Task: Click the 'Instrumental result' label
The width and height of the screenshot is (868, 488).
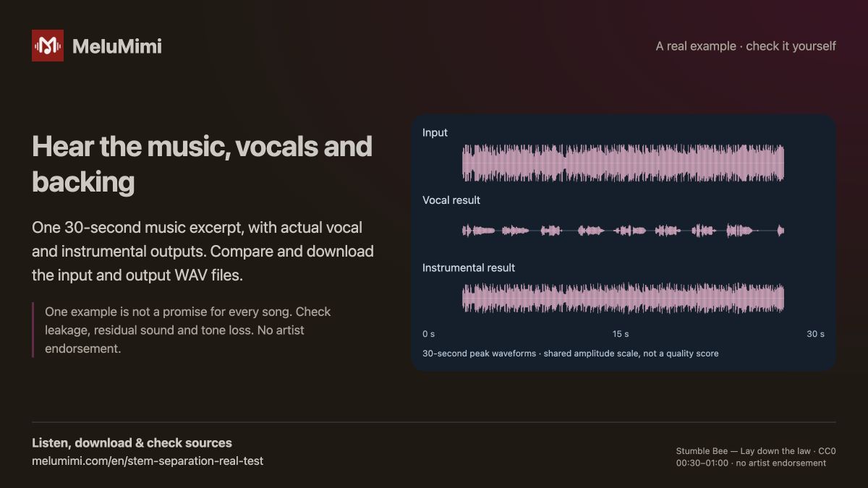Action: (469, 267)
